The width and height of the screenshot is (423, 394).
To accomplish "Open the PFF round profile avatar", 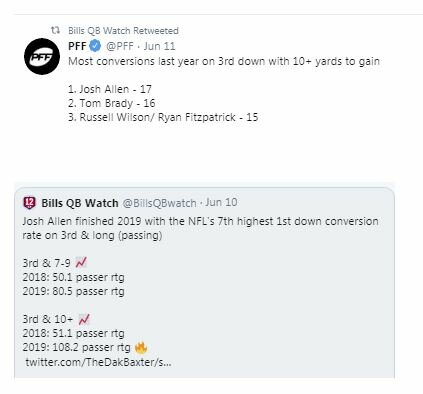I will tap(42, 56).
